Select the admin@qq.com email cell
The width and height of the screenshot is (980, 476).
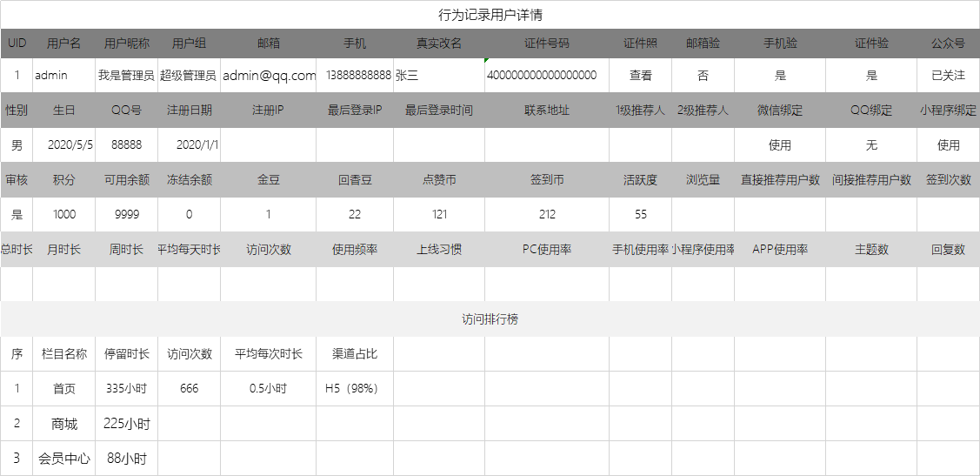(x=269, y=76)
